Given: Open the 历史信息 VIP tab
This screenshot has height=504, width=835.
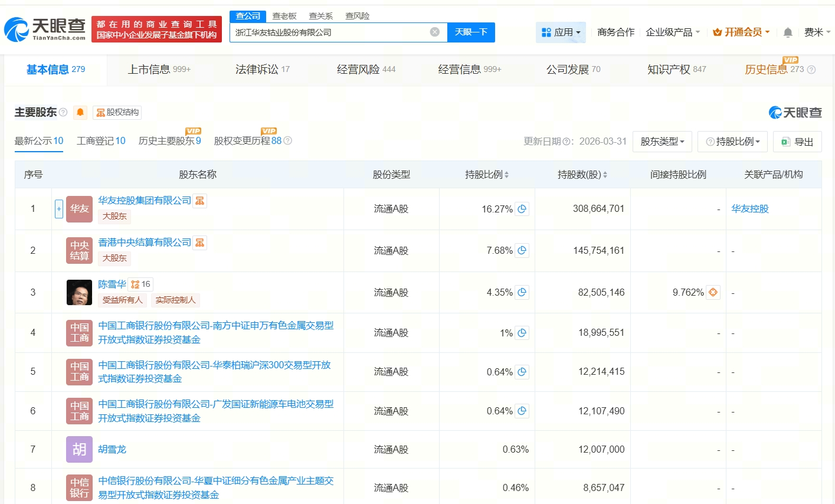Looking at the screenshot, I should pos(774,70).
